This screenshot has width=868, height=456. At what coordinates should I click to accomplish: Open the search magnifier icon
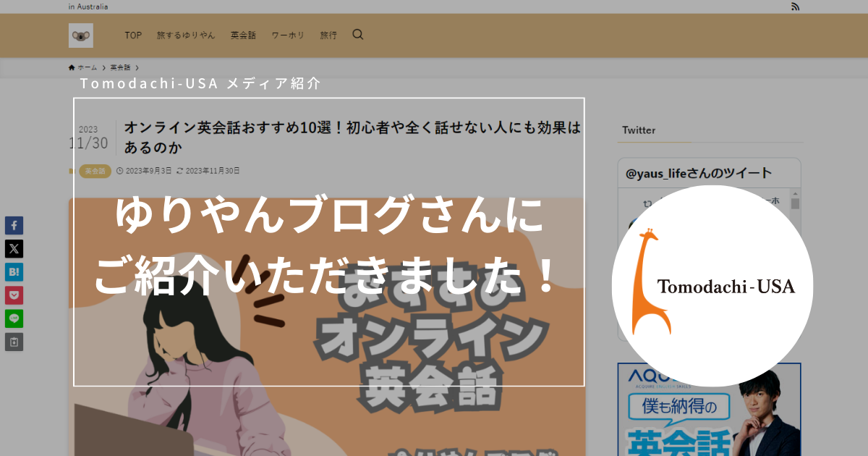click(x=358, y=35)
